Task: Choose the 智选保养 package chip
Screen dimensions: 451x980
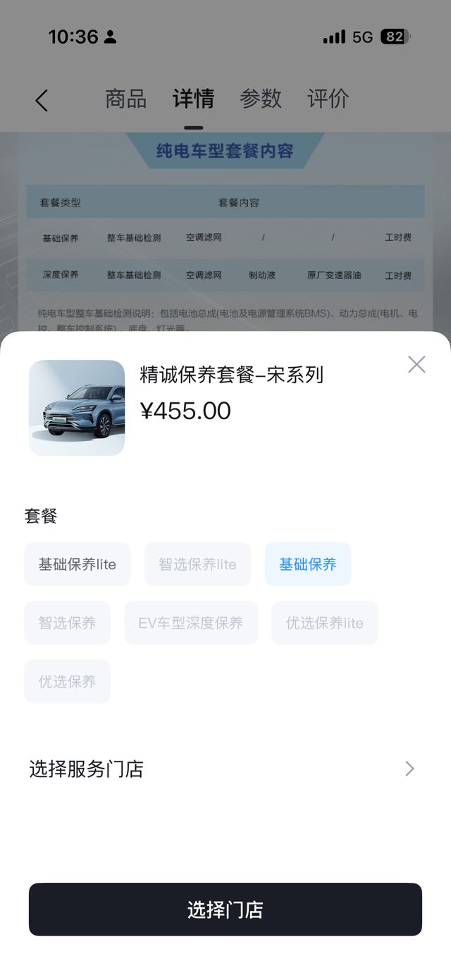Action: [67, 623]
